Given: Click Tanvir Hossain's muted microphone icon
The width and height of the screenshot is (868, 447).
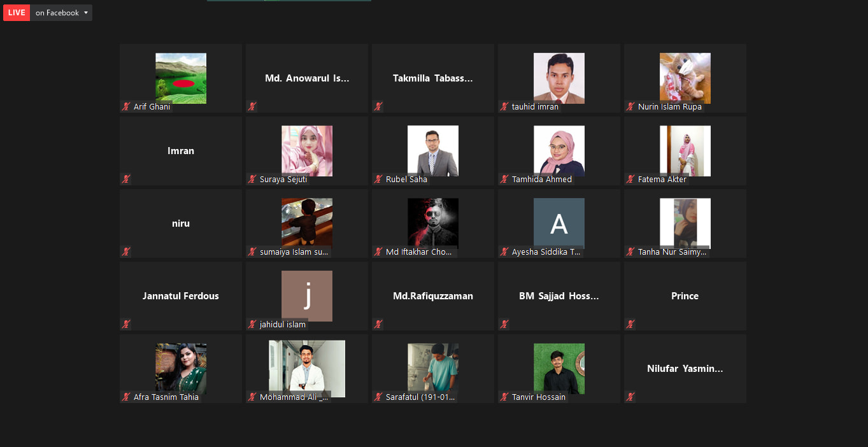Looking at the screenshot, I should (x=504, y=397).
